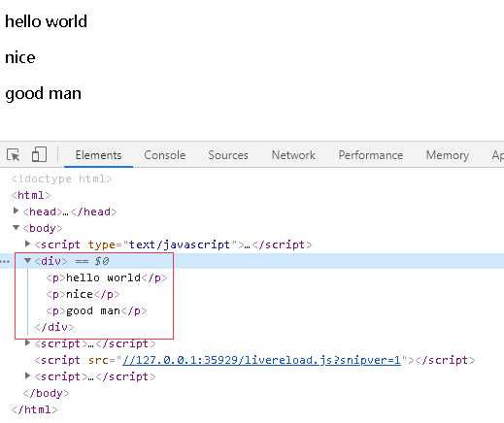Click the 'hello world' paragraph on the page

[x=46, y=21]
